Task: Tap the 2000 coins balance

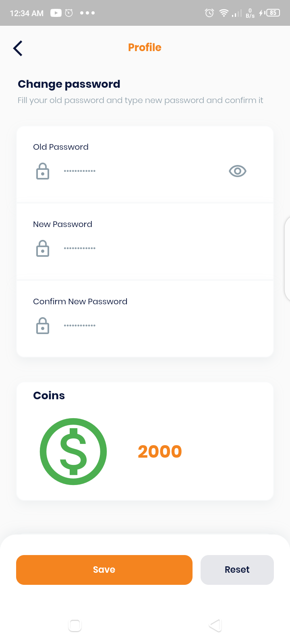Action: click(160, 452)
